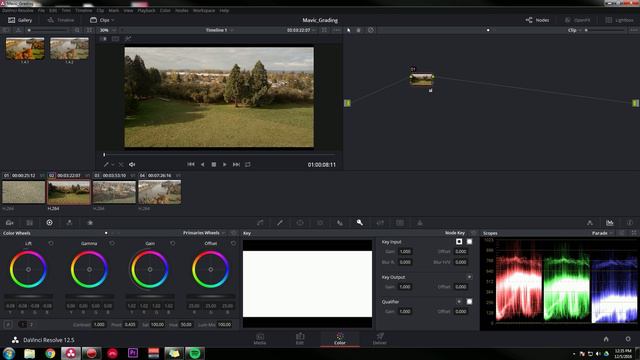
Task: Open the Curves palette
Action: (x=260, y=223)
